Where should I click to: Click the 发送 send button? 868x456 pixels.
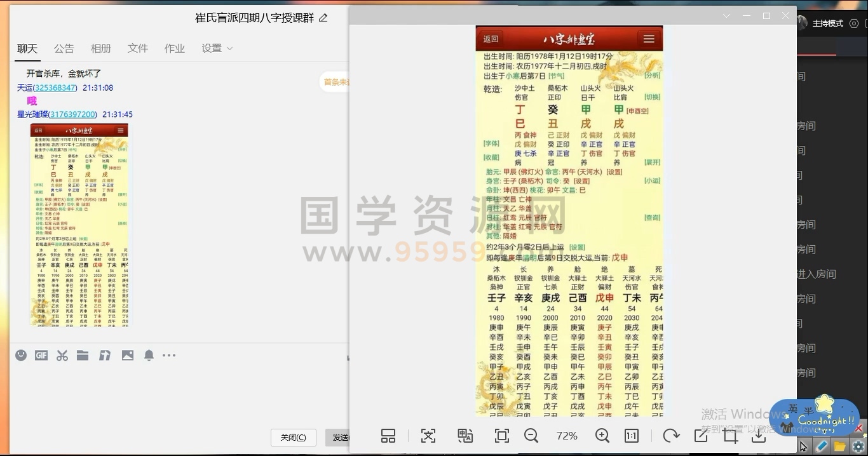point(337,437)
